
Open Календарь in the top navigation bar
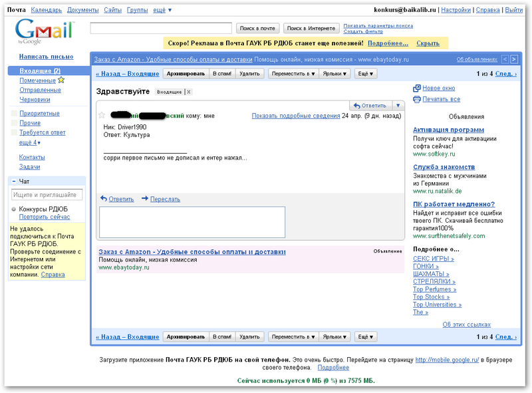click(47, 10)
